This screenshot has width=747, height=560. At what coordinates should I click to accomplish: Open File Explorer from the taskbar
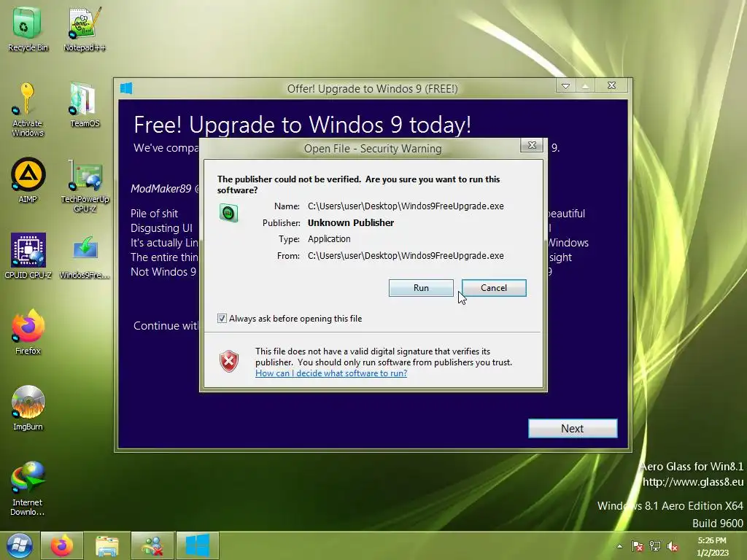(x=107, y=545)
